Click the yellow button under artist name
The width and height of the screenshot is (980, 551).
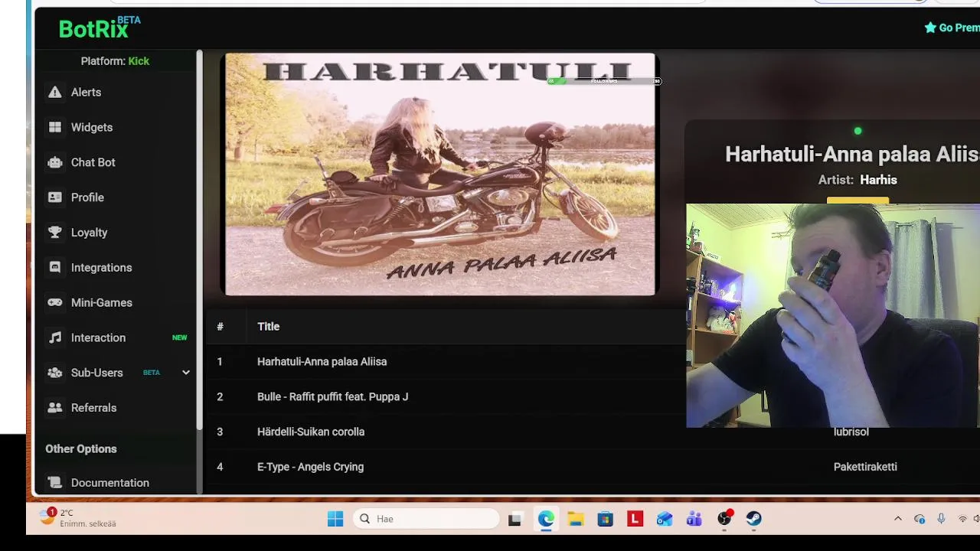pyautogui.click(x=857, y=201)
